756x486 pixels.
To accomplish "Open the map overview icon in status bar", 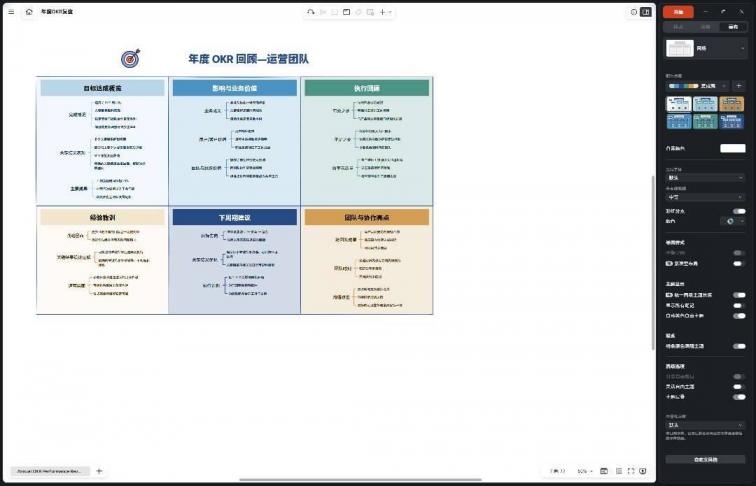I will (x=604, y=471).
